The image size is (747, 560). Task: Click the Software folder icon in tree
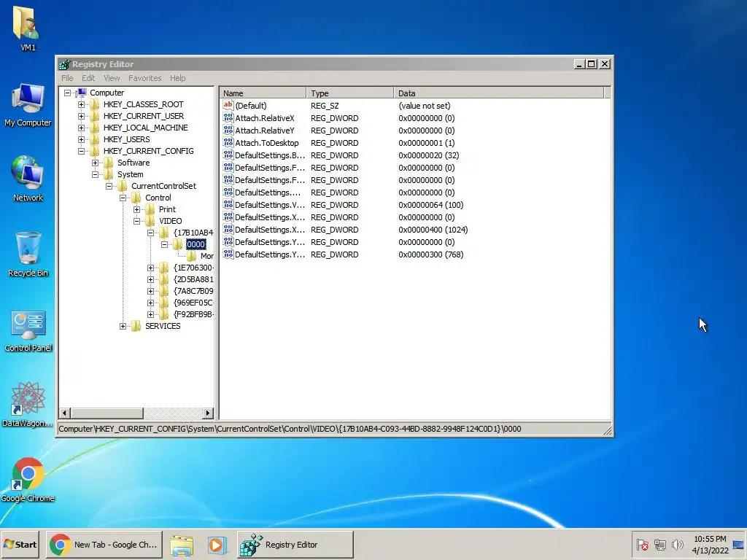pyautogui.click(x=109, y=163)
